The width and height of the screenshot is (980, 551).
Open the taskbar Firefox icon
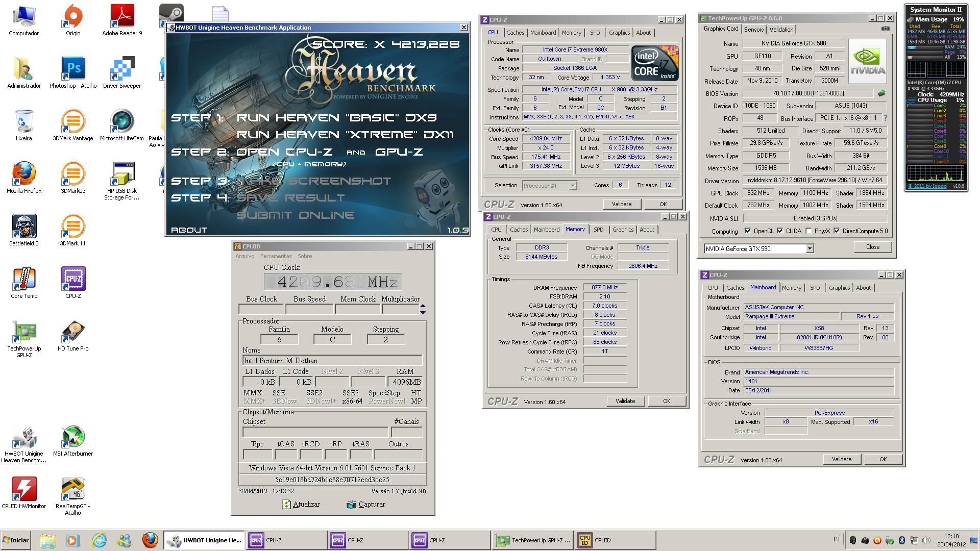coord(150,540)
